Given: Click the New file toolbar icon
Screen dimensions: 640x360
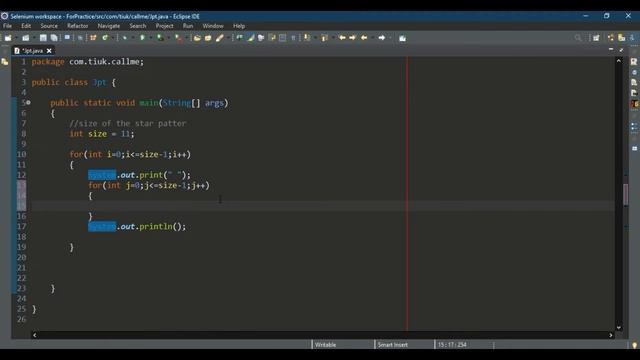Looking at the screenshot, I should click(x=8, y=38).
